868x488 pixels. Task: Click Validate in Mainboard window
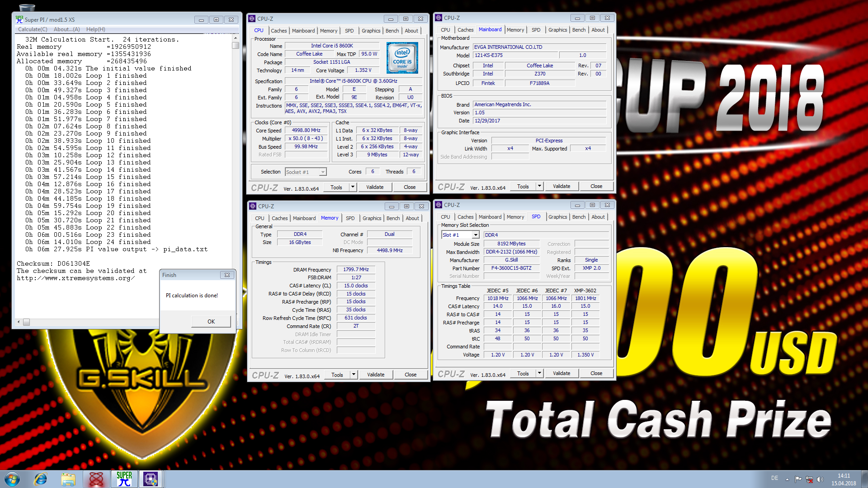[x=561, y=186]
